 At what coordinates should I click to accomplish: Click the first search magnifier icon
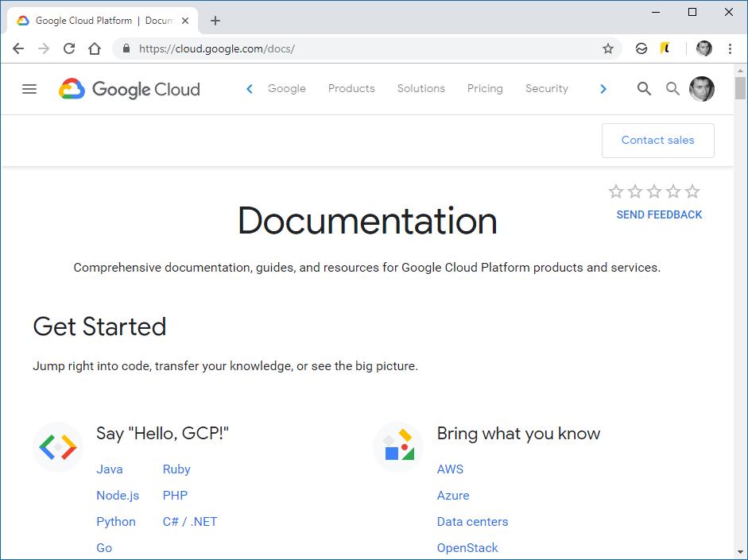pos(644,89)
